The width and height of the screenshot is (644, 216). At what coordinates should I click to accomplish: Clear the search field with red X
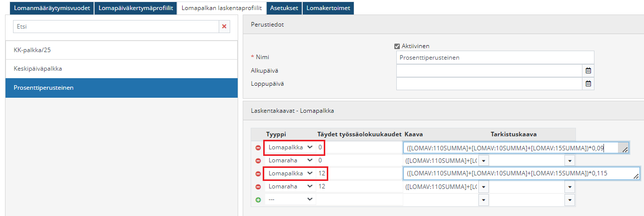coord(224,27)
